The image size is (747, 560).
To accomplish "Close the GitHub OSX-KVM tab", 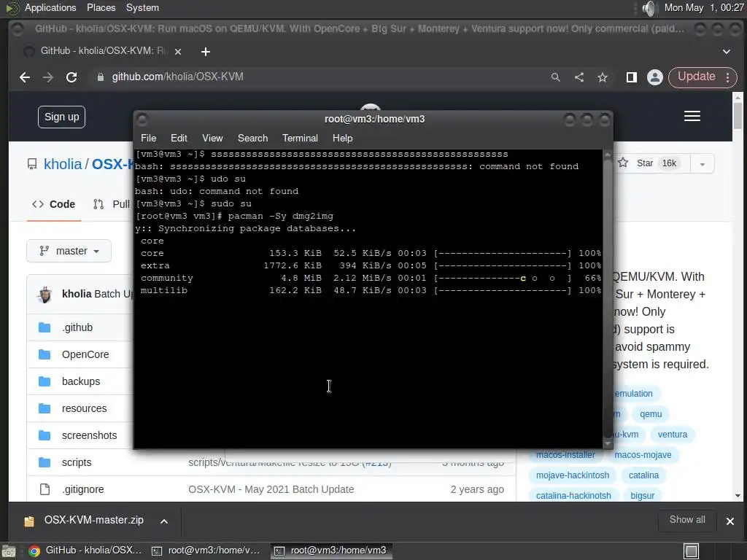I will click(178, 52).
